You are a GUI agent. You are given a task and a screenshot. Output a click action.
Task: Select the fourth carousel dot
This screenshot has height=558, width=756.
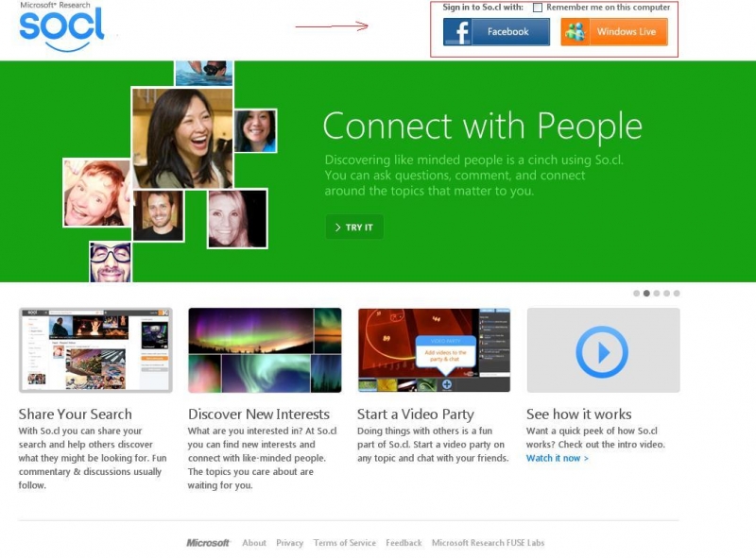point(667,293)
